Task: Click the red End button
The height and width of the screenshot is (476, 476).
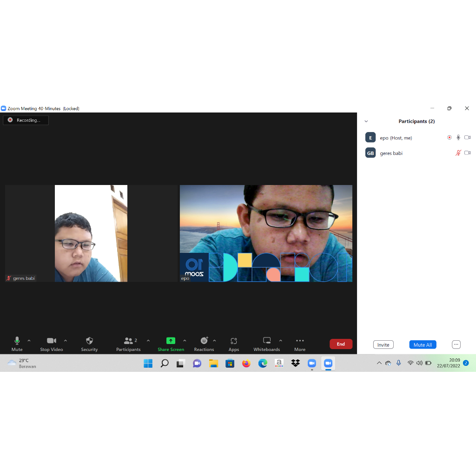Action: point(341,344)
